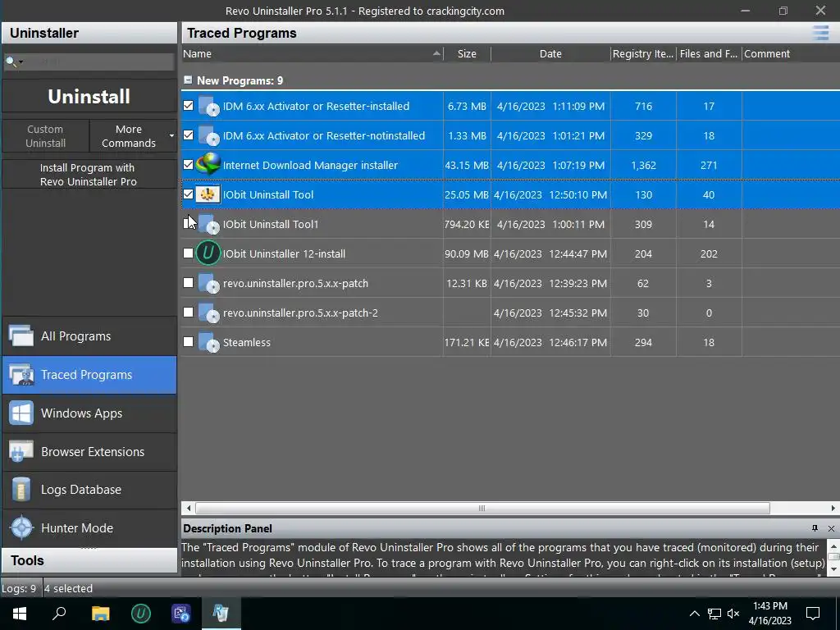
Task: Open the Logs Database section
Action: (x=89, y=490)
